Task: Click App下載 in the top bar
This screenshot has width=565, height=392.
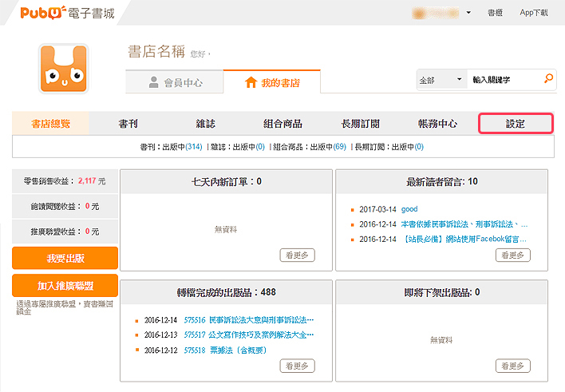Action: tap(534, 13)
